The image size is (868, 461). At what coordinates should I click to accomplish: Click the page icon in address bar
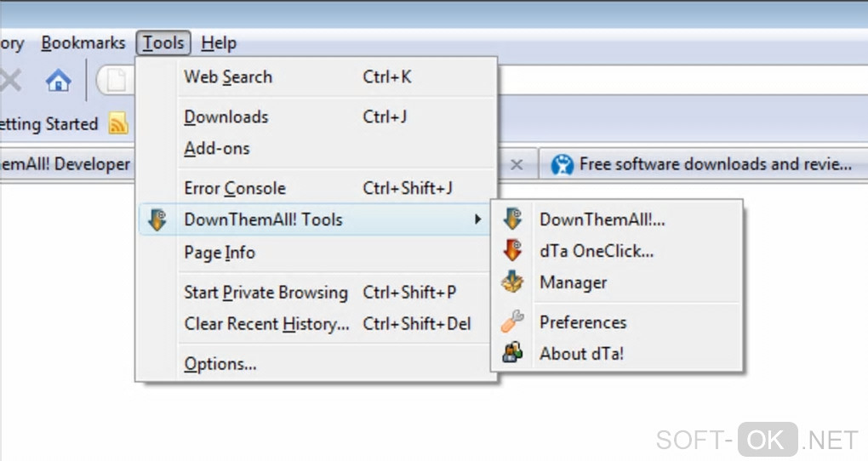[x=117, y=81]
